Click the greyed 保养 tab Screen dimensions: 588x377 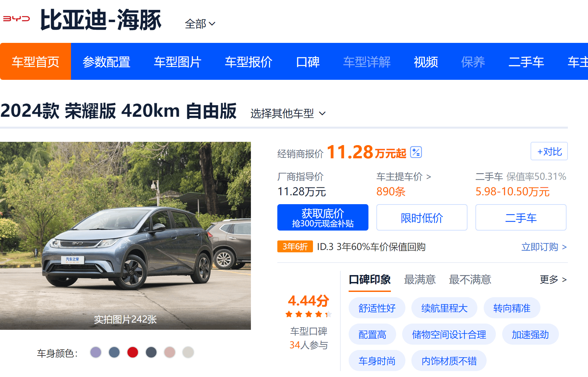tap(473, 62)
